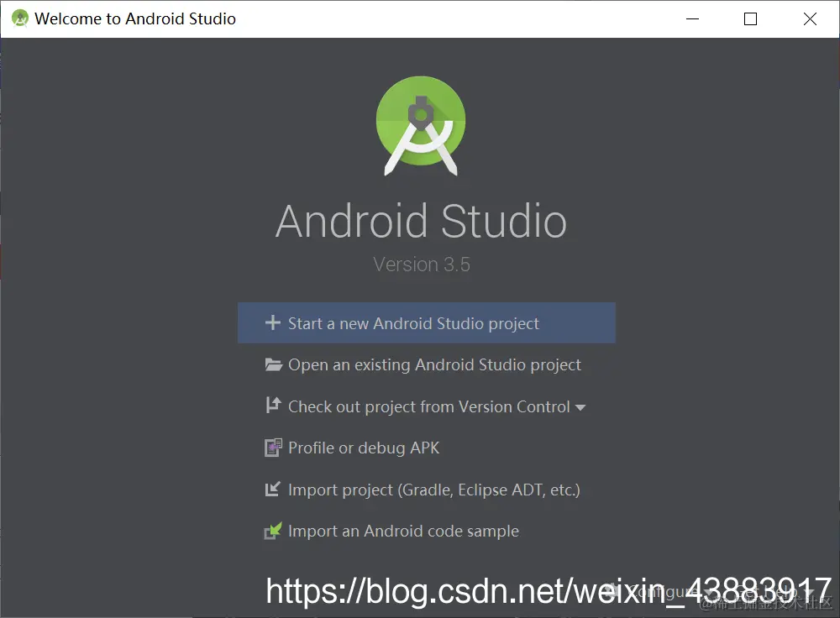Click Import an Android code sample

[x=391, y=531]
